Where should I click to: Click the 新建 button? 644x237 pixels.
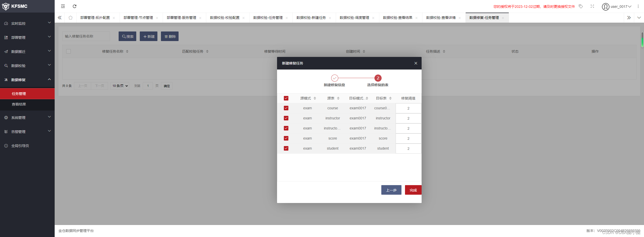tap(149, 36)
